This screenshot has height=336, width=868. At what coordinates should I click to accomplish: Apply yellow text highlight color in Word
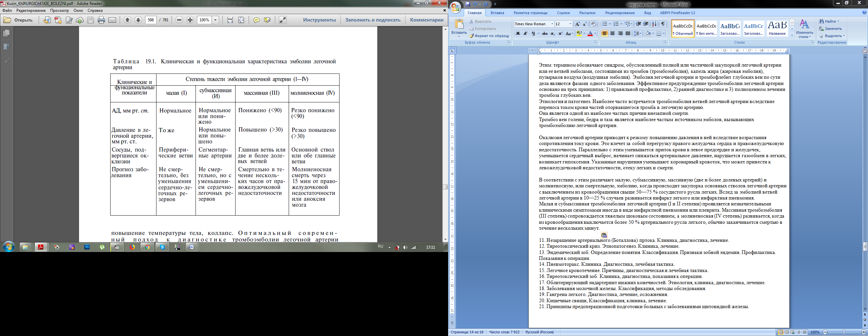tap(579, 33)
